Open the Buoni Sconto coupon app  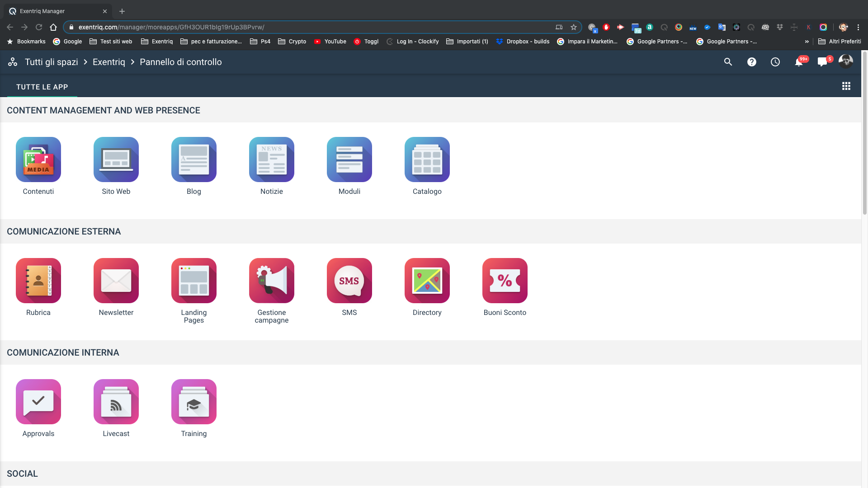pyautogui.click(x=505, y=281)
